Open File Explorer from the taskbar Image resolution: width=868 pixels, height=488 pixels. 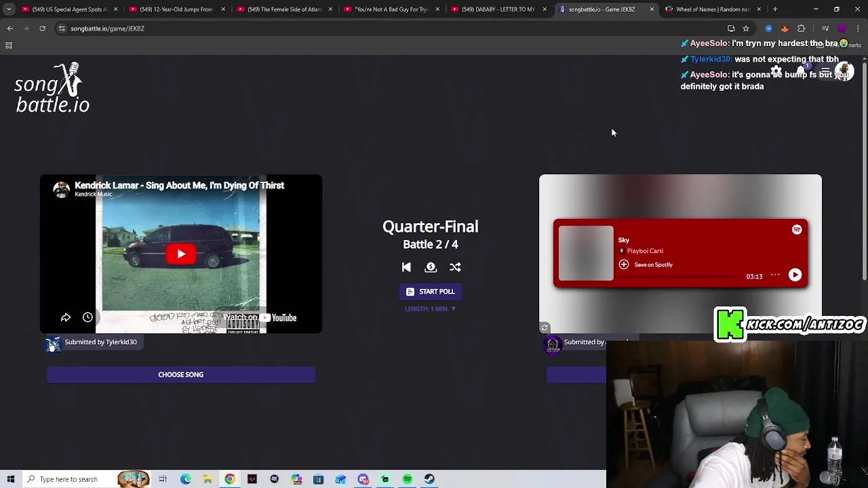point(208,479)
